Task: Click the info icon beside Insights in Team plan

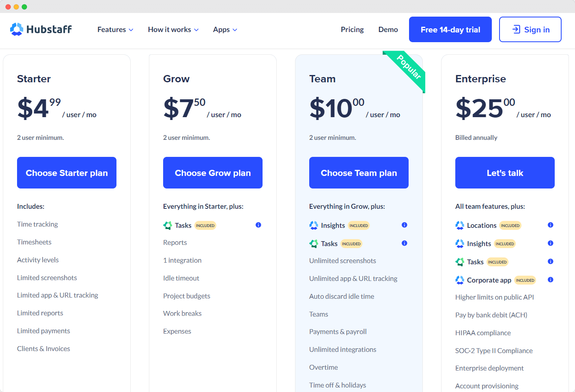Action: tap(404, 225)
